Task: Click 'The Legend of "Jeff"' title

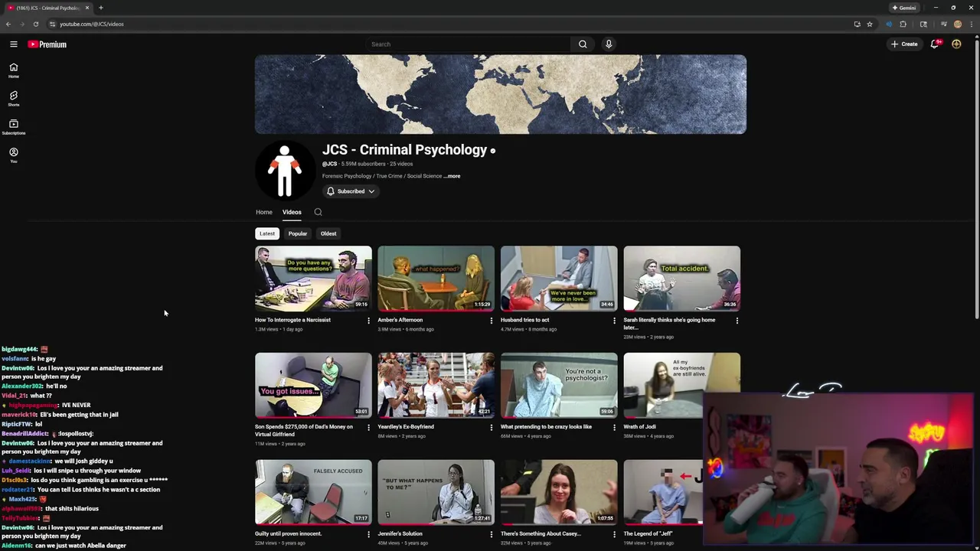Action: [x=648, y=533]
